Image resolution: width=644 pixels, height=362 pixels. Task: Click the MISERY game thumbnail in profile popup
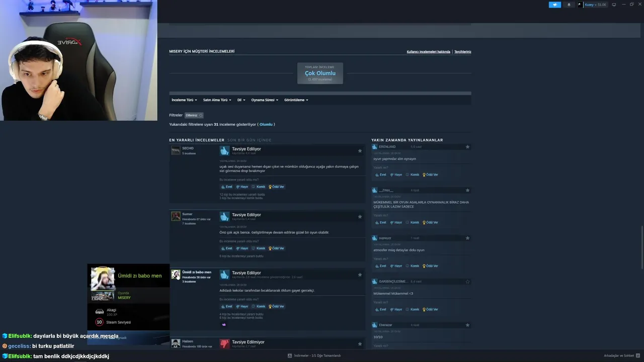tap(103, 296)
